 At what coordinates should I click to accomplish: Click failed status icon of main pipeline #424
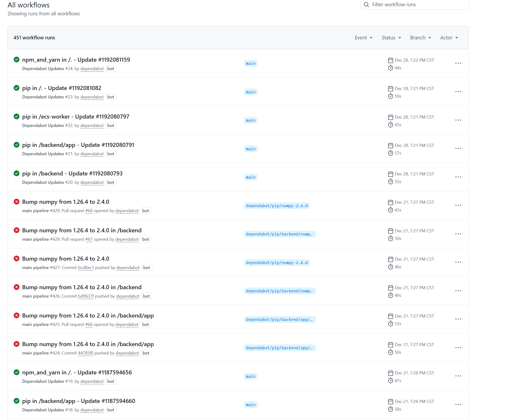click(17, 344)
